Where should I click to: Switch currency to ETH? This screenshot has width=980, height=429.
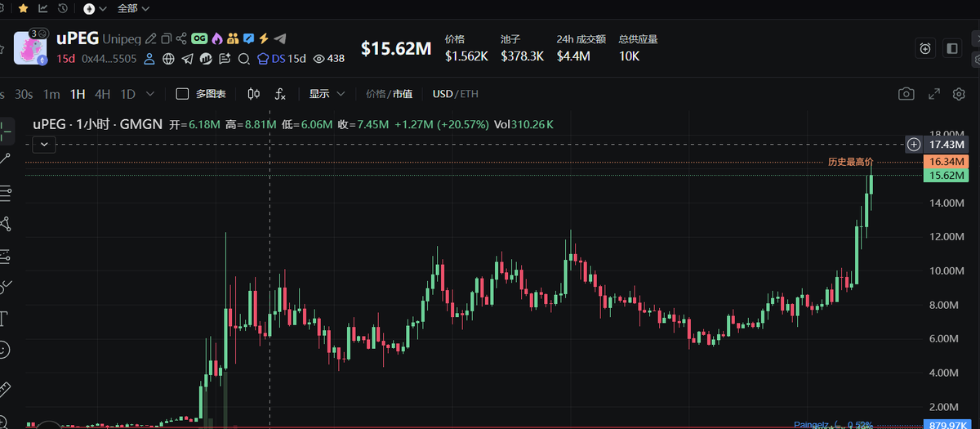pyautogui.click(x=469, y=94)
